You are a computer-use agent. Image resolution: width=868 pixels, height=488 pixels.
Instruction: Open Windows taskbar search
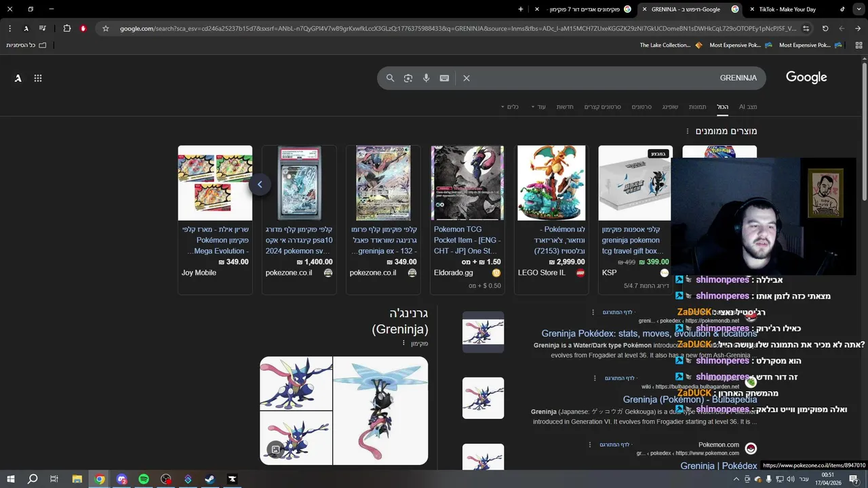point(33,479)
